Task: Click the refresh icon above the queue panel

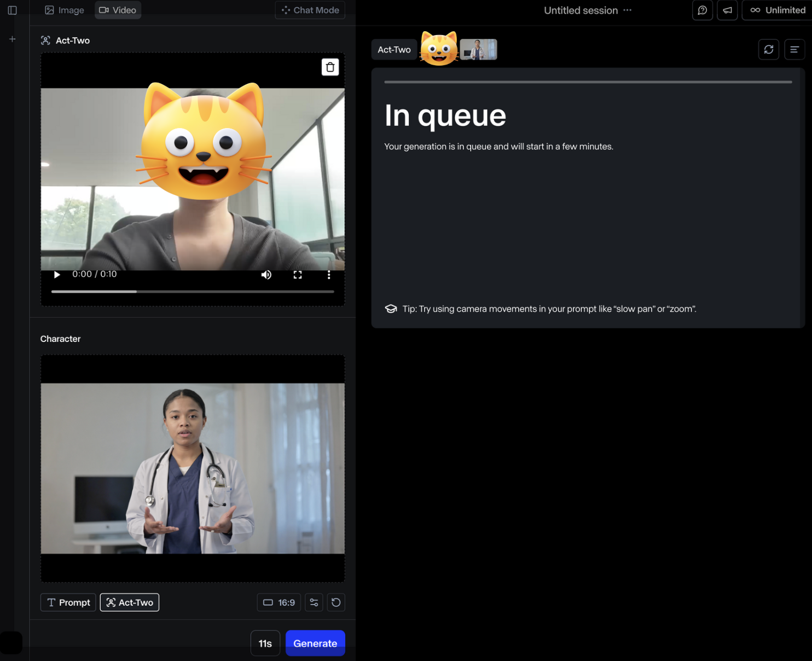Action: pos(768,50)
